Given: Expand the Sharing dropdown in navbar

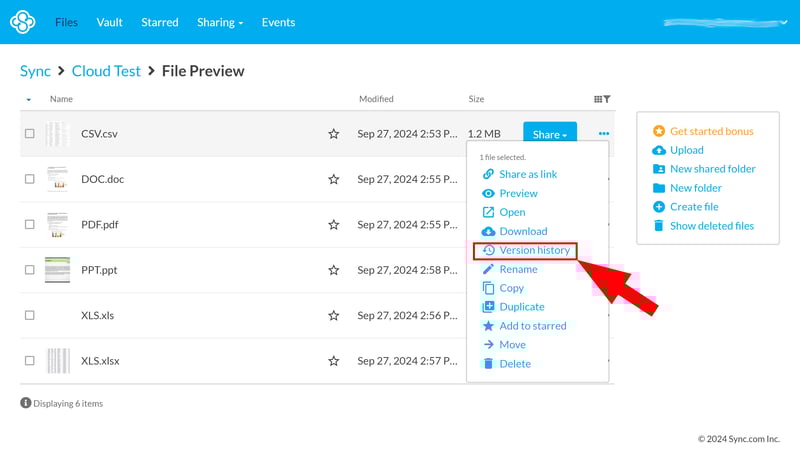Looking at the screenshot, I should [220, 22].
